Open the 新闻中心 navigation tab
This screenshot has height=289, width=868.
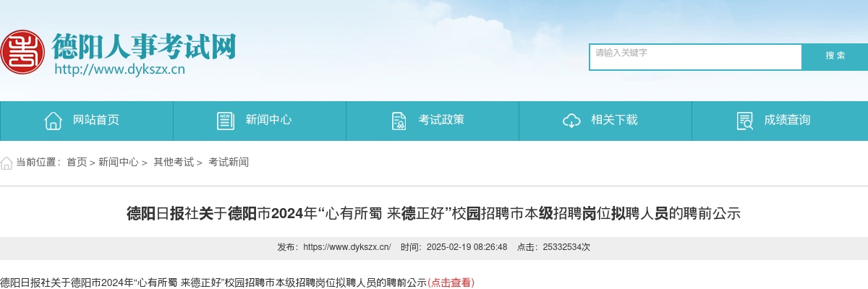pyautogui.click(x=260, y=121)
